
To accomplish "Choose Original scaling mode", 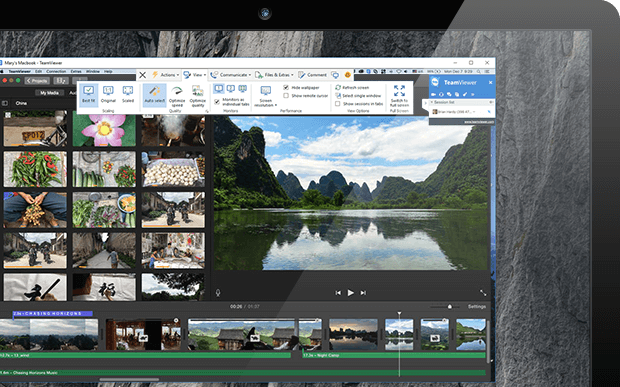I will pos(108,94).
